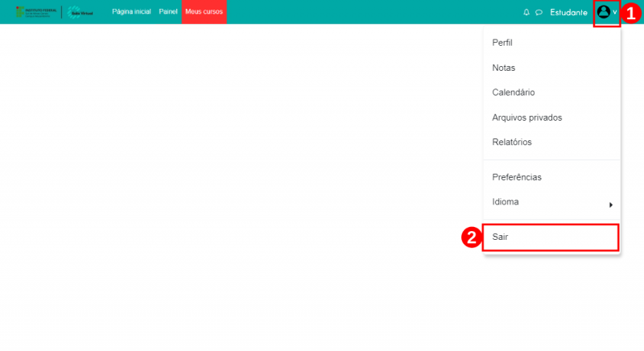The width and height of the screenshot is (644, 351).
Task: Choose Sair to log out
Action: [551, 237]
